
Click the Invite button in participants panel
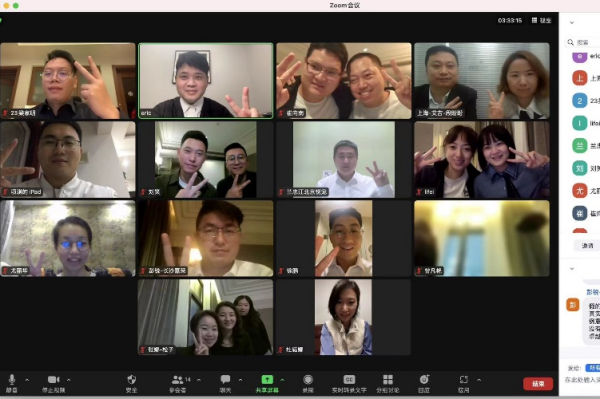587,246
